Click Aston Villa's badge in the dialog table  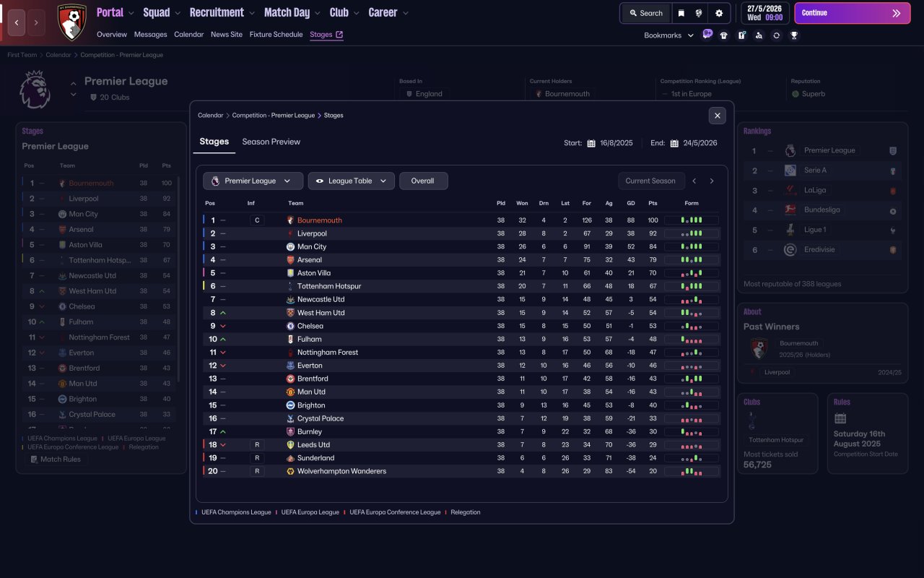coord(291,273)
